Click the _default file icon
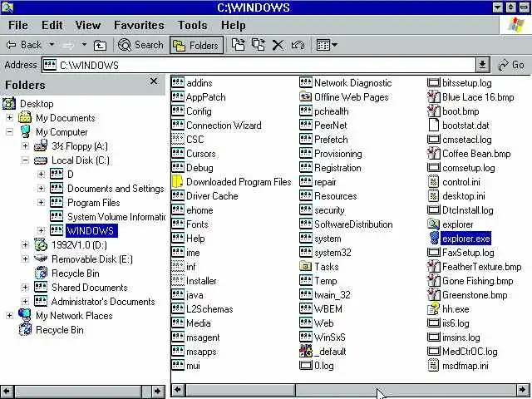532x399 pixels. [x=306, y=352]
